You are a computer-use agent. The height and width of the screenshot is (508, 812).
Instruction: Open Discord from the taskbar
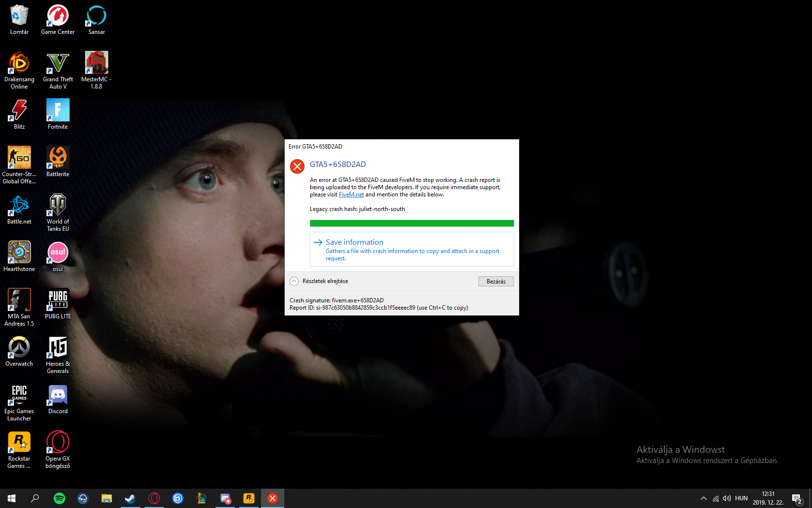[x=225, y=498]
